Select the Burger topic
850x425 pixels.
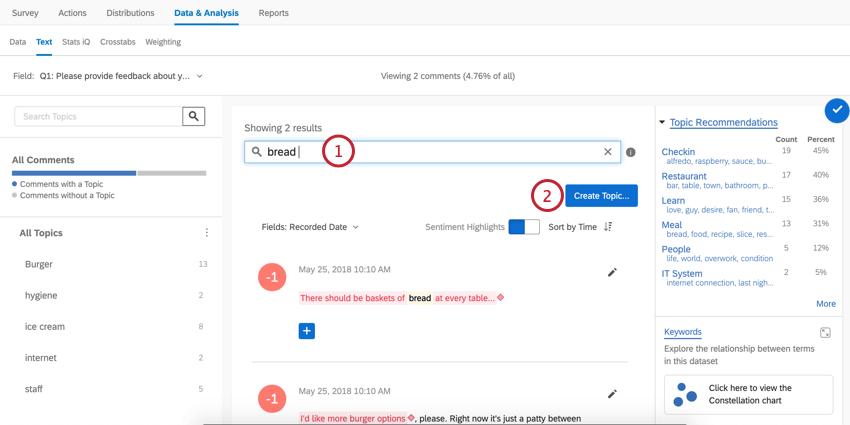(39, 264)
